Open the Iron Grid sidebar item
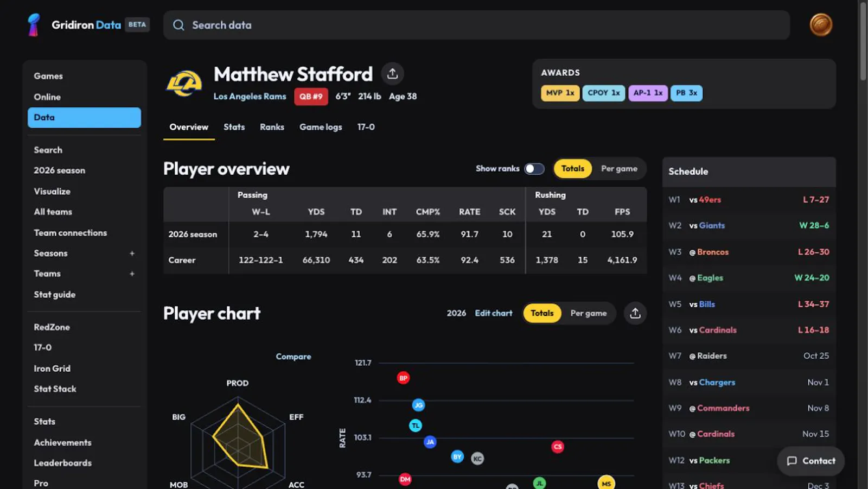This screenshot has height=489, width=868. coord(52,369)
